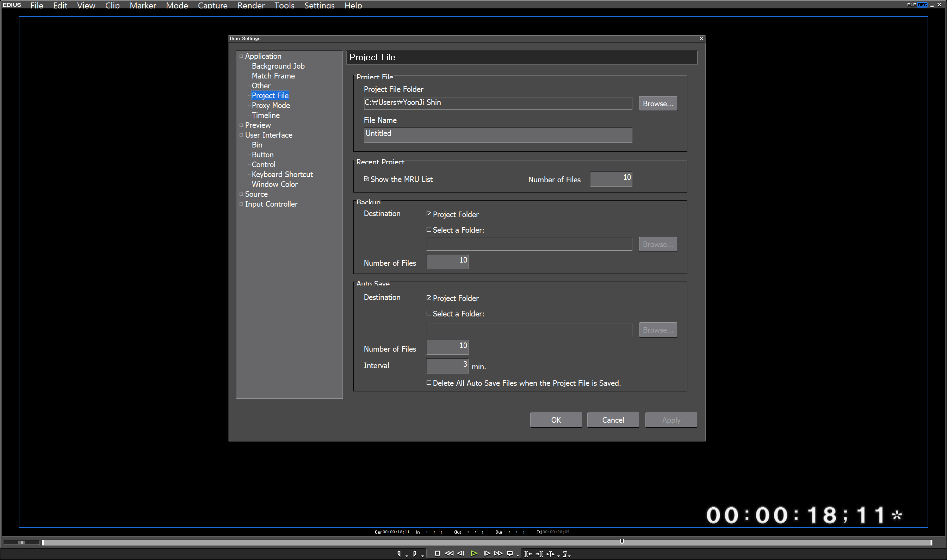Click the green Play button
947x560 pixels.
click(x=474, y=554)
